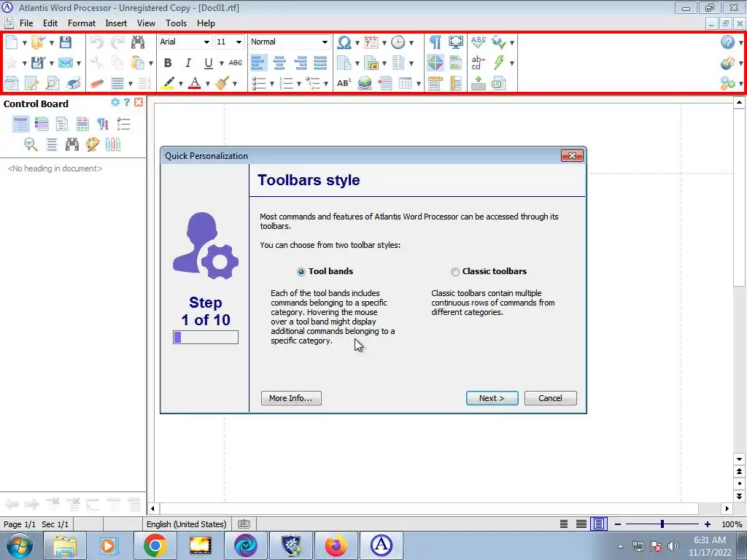
Task: Click the footnote AB superscript icon
Action: [x=344, y=83]
